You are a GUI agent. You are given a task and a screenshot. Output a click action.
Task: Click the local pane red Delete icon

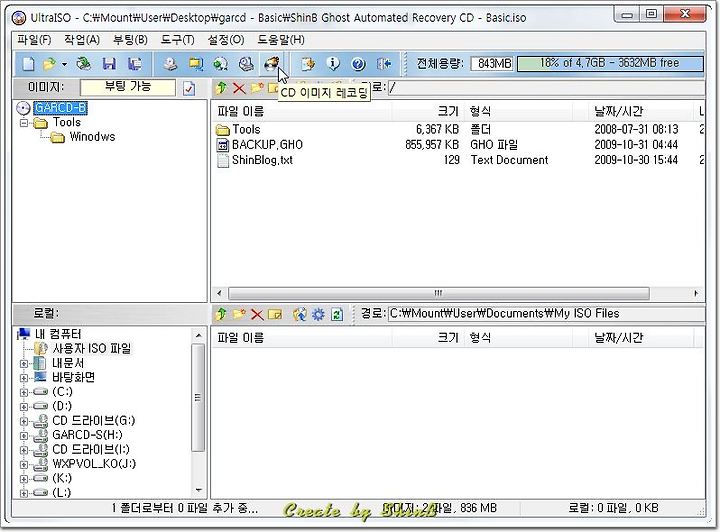pos(257,314)
